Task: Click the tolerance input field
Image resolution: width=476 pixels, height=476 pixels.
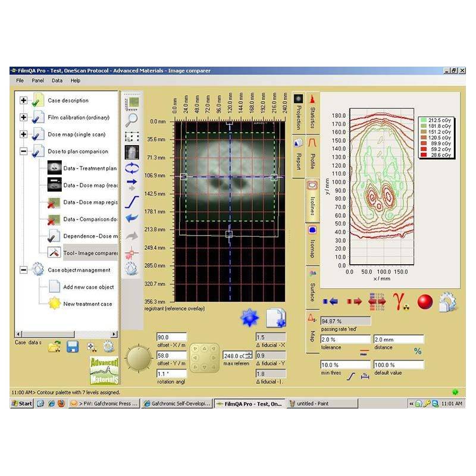Action: (346, 339)
